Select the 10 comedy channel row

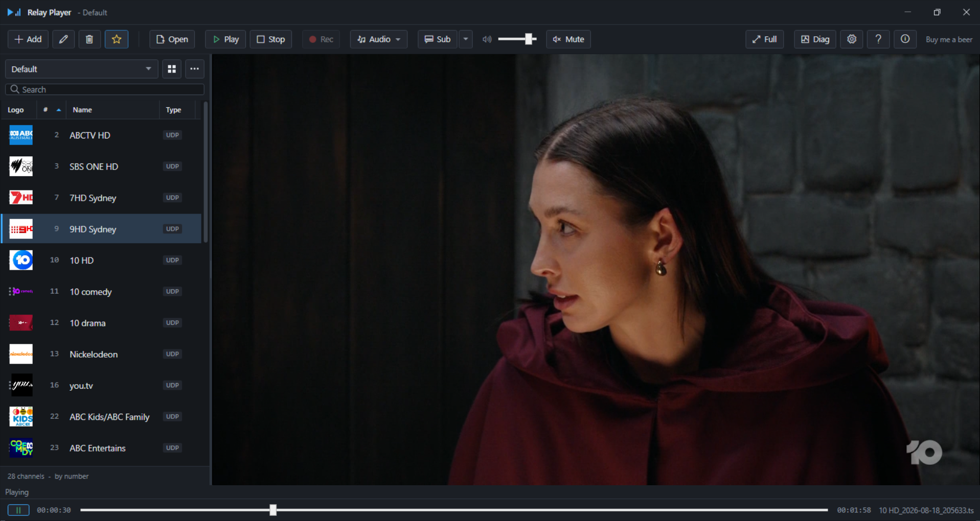(101, 292)
